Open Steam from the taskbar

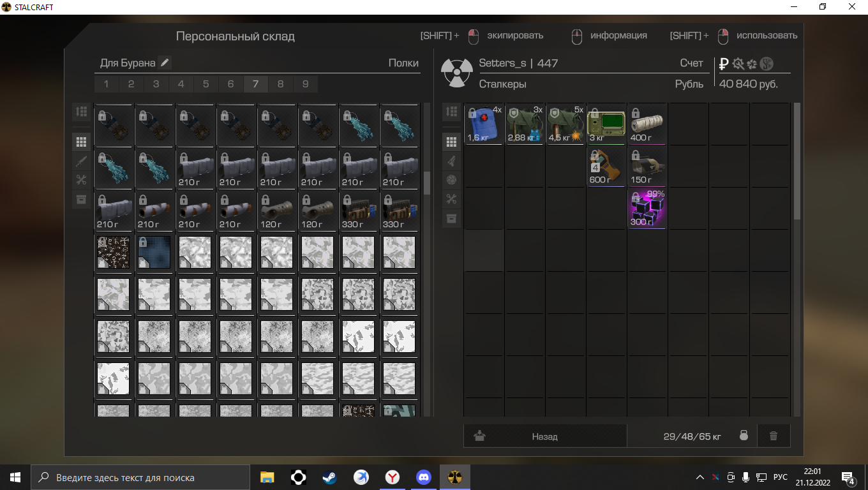click(x=330, y=477)
